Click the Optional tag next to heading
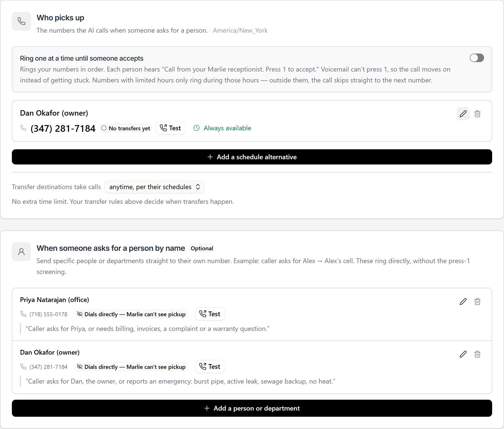Viewport: 504px width, 429px height. pos(202,248)
